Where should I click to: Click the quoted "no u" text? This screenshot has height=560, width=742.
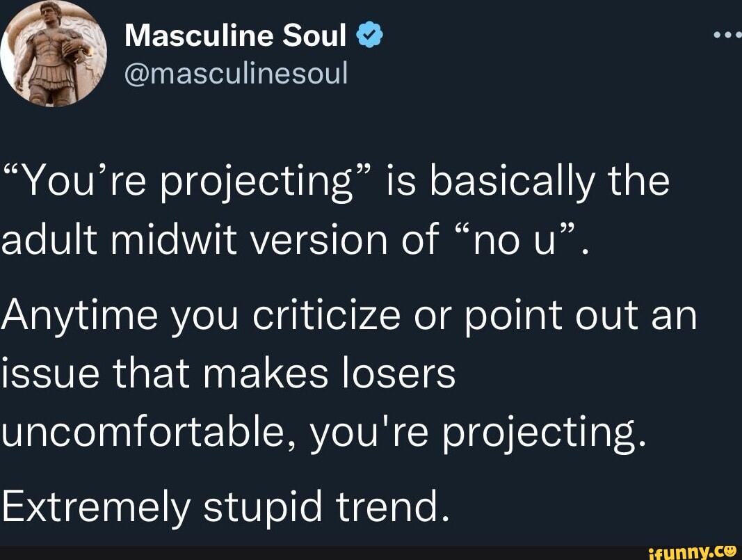pos(510,240)
